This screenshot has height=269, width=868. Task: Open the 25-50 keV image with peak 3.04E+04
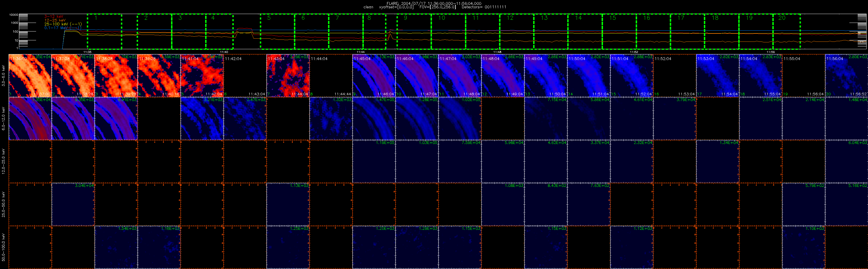coord(73,204)
